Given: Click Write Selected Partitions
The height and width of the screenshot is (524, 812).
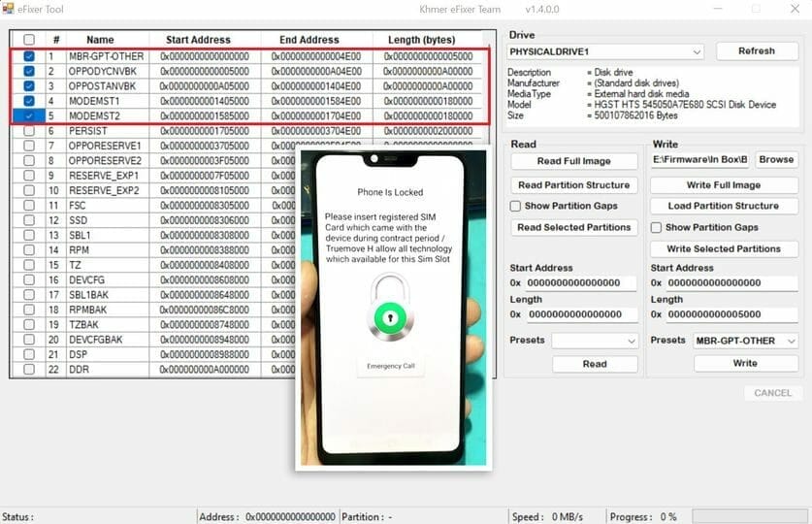Looking at the screenshot, I should coord(724,248).
